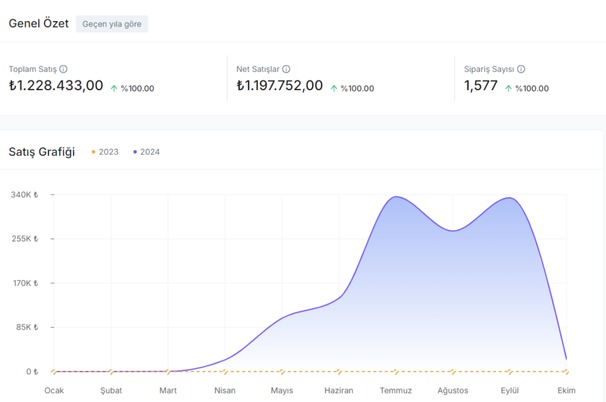606x402 pixels.
Task: Click the orange 2023 marker at Şubat
Action: 111,372
